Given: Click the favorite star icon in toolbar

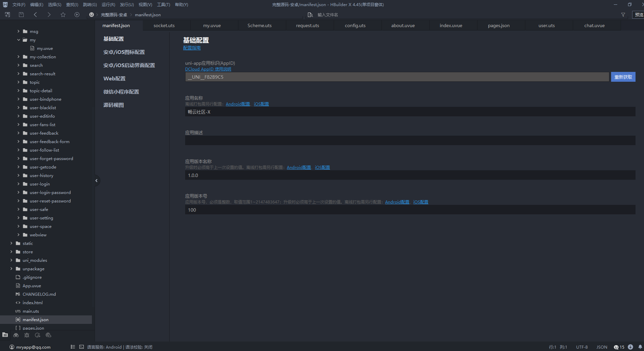Looking at the screenshot, I should [63, 15].
